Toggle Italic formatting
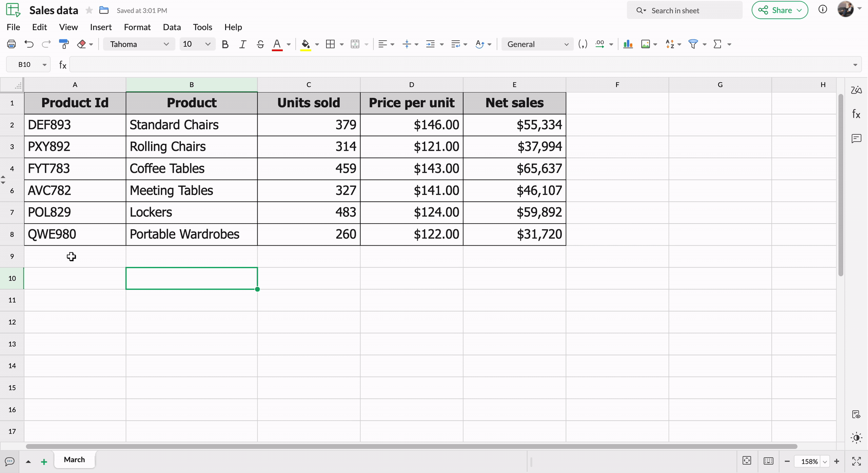The height and width of the screenshot is (473, 868). click(242, 44)
